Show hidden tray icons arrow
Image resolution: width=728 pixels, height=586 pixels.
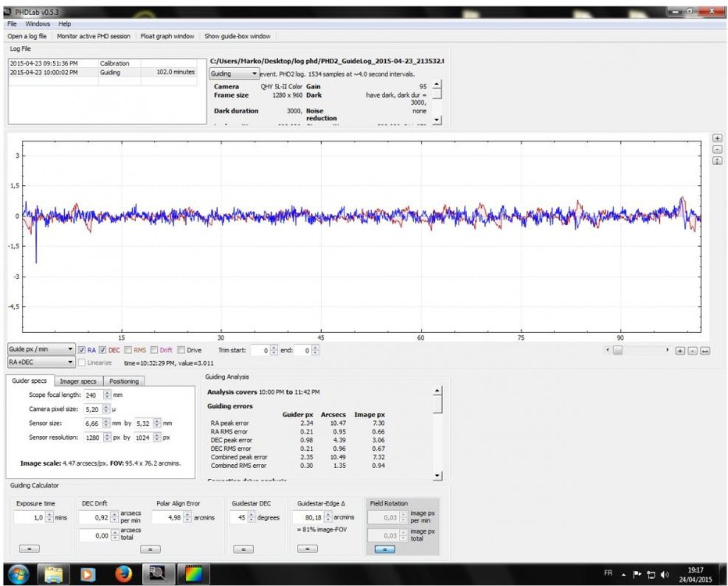(623, 575)
